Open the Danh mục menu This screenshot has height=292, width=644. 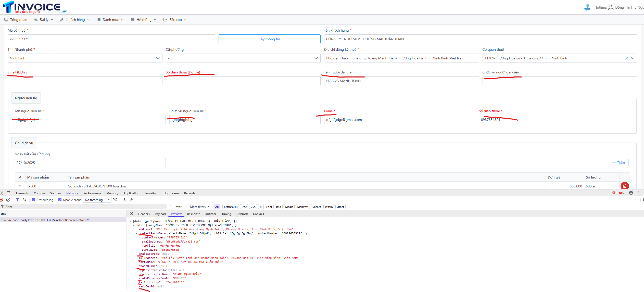(110, 20)
